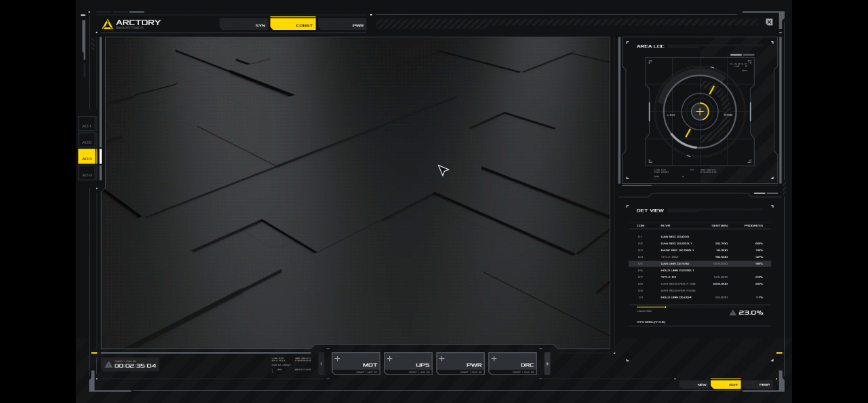This screenshot has width=868, height=403.
Task: Select row 07 TITLE #3
Action: click(x=700, y=277)
